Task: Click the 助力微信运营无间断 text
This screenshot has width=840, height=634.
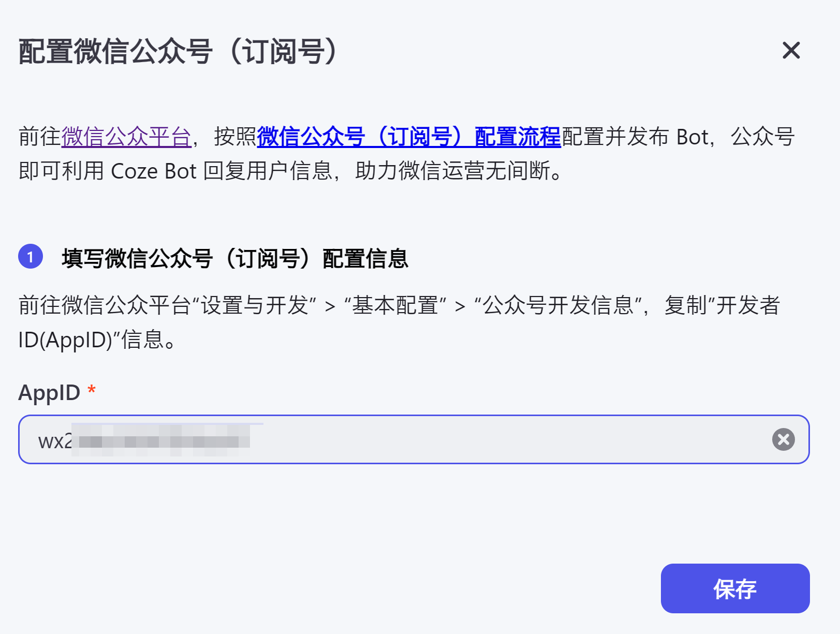Action: point(453,171)
